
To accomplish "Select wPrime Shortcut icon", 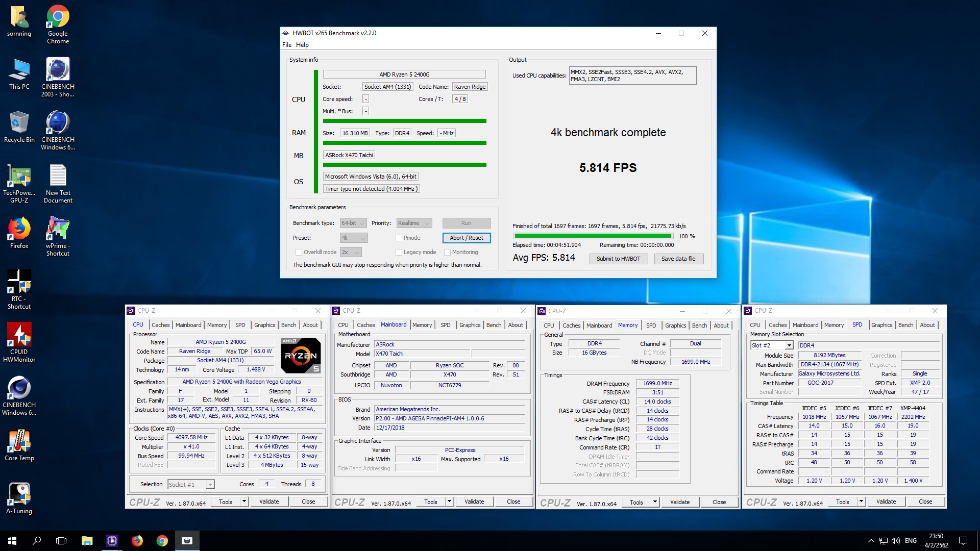I will coord(58,237).
